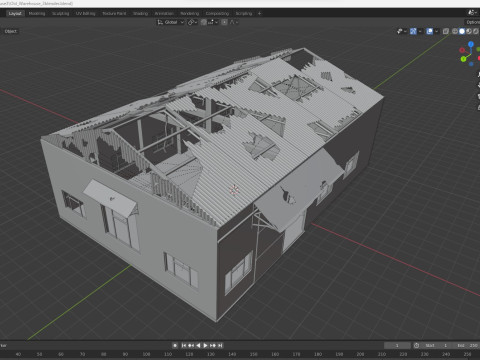Play animation in reverse

pos(198,345)
